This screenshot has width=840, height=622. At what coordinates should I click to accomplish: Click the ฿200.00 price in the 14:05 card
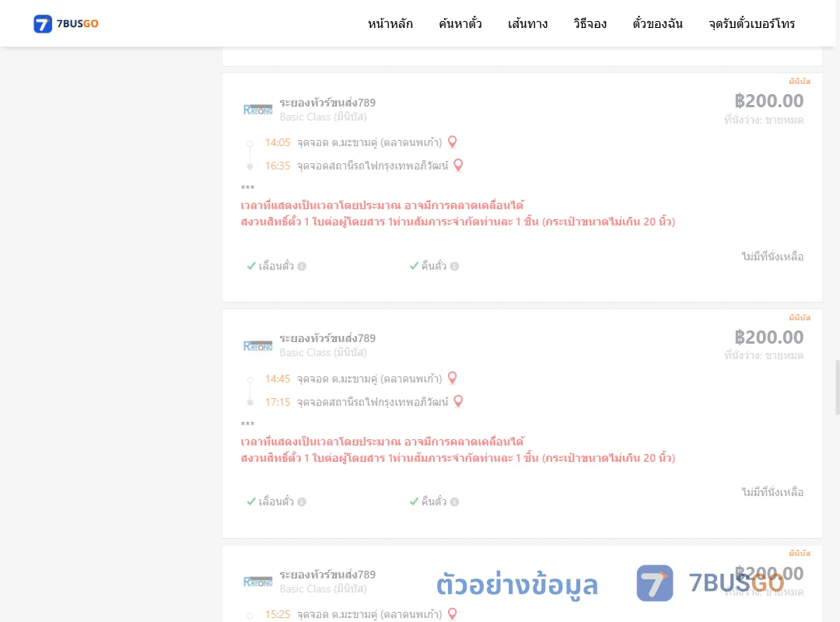tap(768, 101)
